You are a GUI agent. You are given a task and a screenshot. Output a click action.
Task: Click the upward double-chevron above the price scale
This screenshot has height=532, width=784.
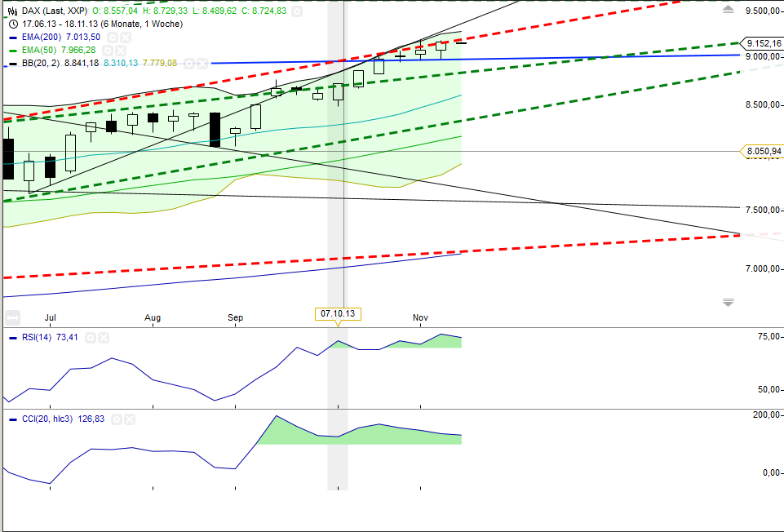(726, 11)
